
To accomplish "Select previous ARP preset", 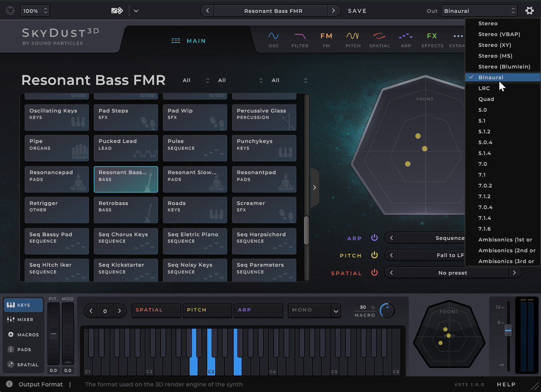I will 392,238.
